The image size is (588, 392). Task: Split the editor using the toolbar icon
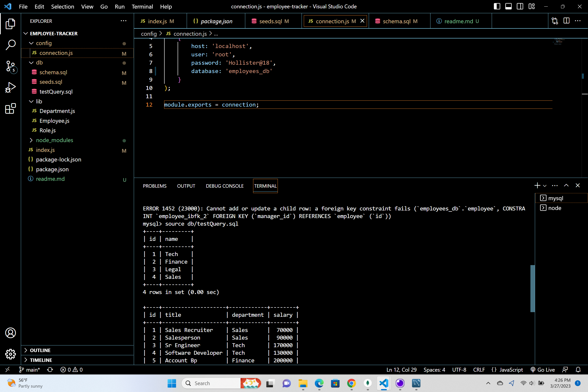click(566, 21)
